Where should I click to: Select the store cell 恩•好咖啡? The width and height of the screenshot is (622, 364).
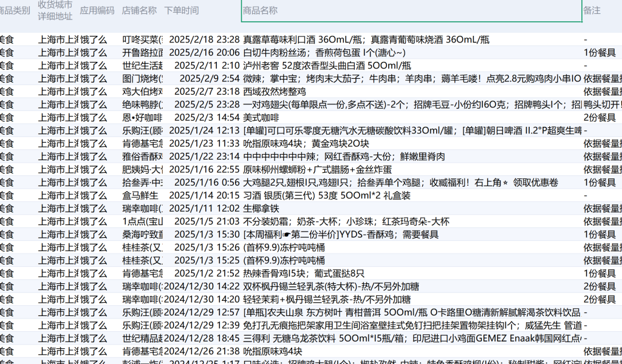click(142, 118)
